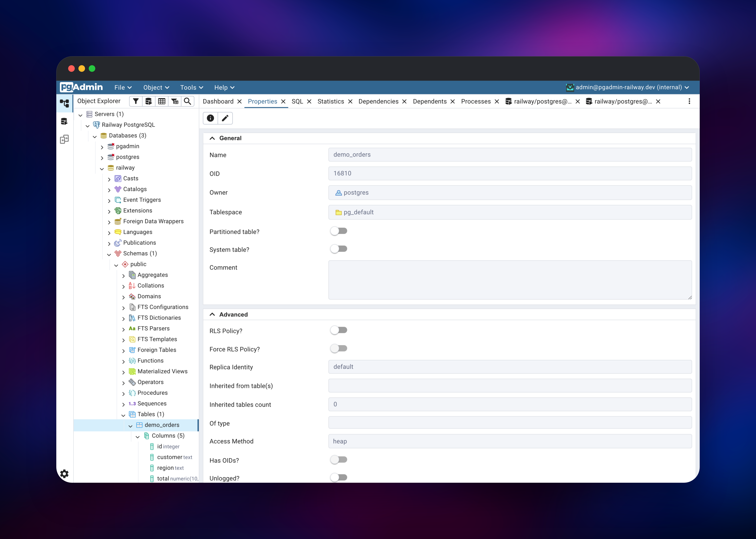
Task: Toggle the Has OIDs? switch
Action: (x=339, y=460)
